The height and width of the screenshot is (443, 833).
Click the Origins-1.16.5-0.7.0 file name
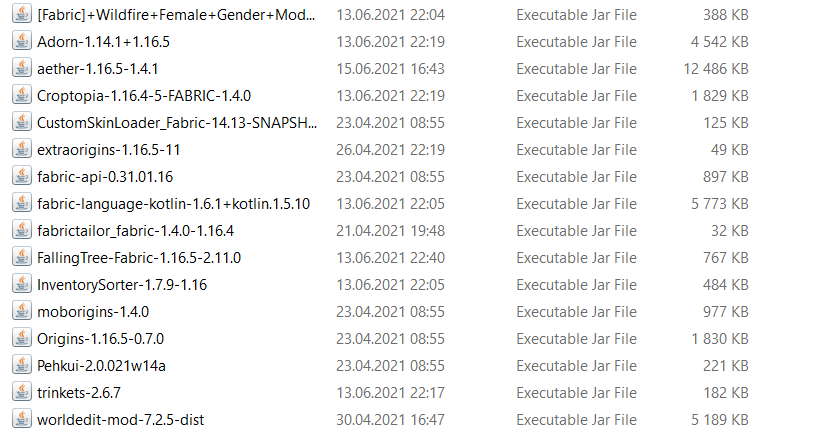coord(100,339)
